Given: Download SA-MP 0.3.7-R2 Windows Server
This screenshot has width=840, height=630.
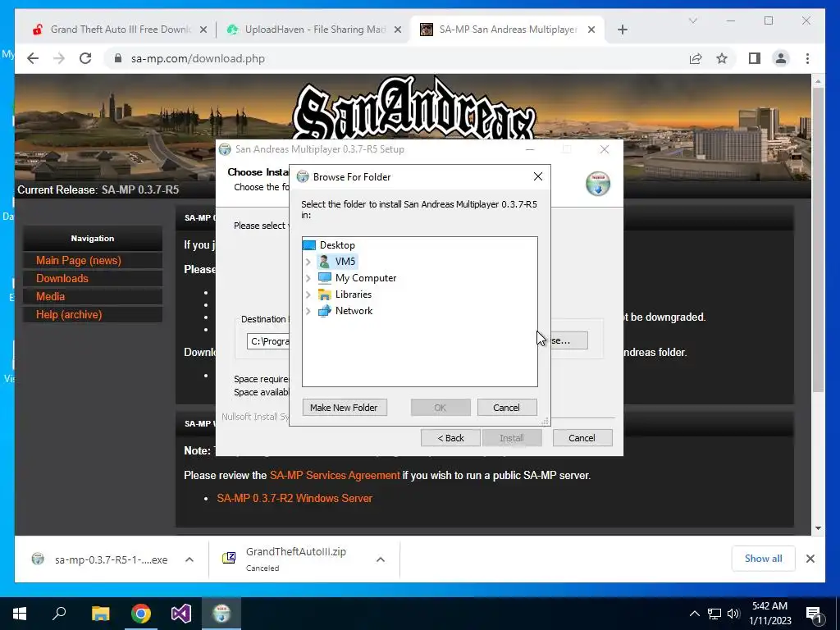Looking at the screenshot, I should coord(294,498).
